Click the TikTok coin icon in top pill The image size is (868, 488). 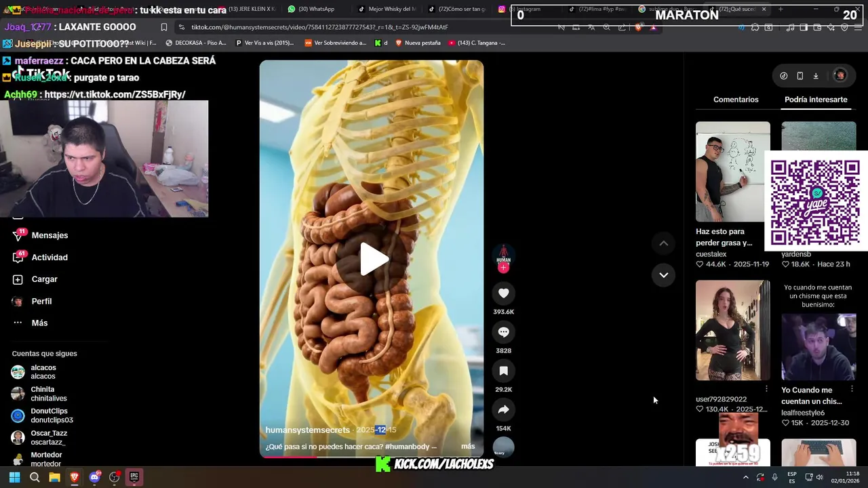point(784,76)
